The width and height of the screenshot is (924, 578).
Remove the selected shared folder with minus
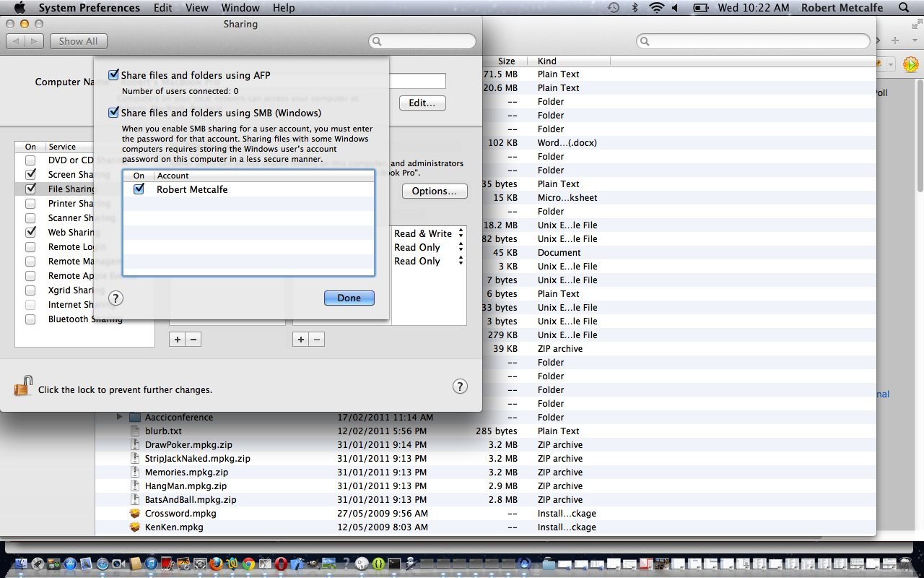click(x=193, y=339)
